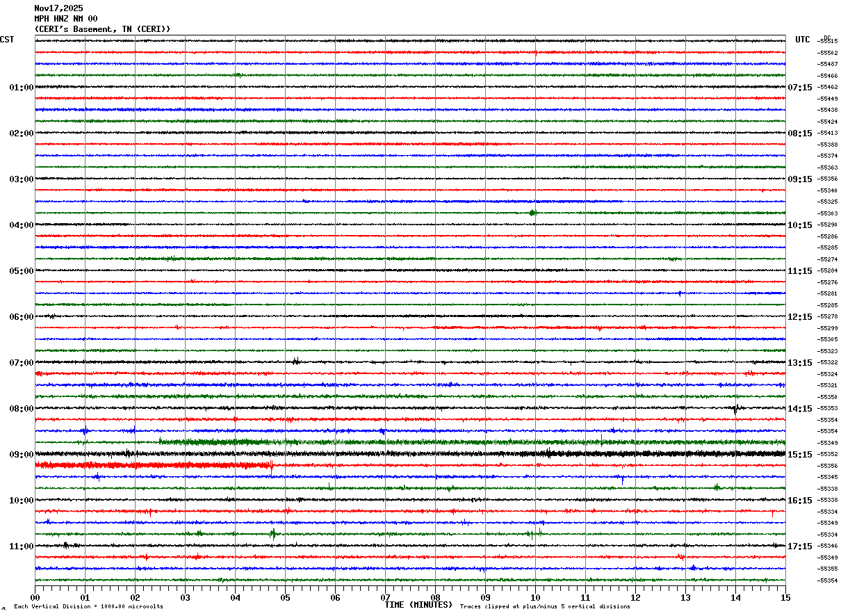This screenshot has width=841, height=616.
Task: Click the '12:15' UTC time label
Action: [800, 317]
